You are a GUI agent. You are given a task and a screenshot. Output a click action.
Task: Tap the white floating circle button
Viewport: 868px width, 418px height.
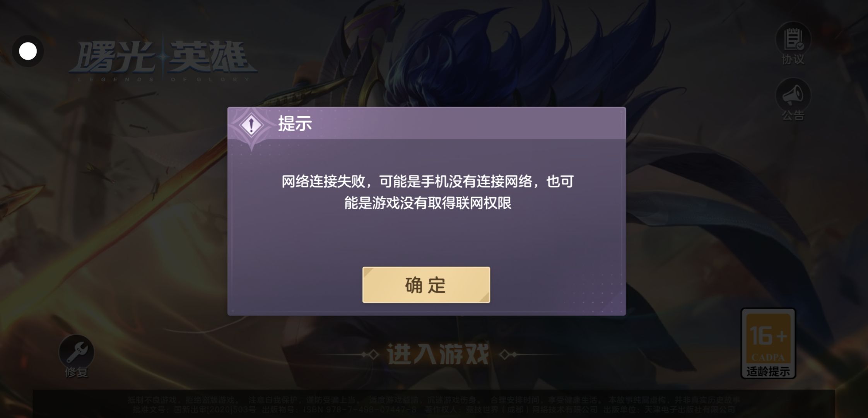click(28, 51)
